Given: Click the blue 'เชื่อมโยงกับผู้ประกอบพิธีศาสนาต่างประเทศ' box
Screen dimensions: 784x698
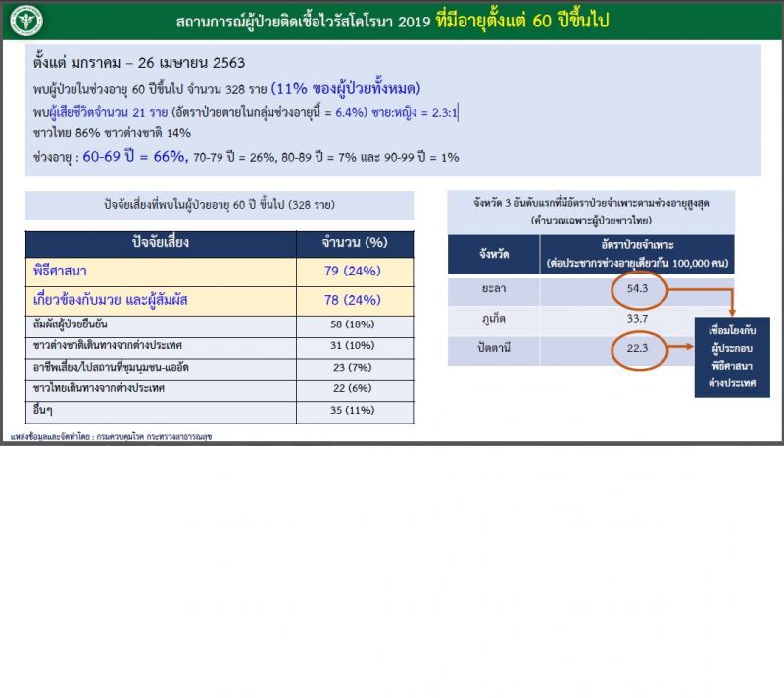Looking at the screenshot, I should (732, 357).
